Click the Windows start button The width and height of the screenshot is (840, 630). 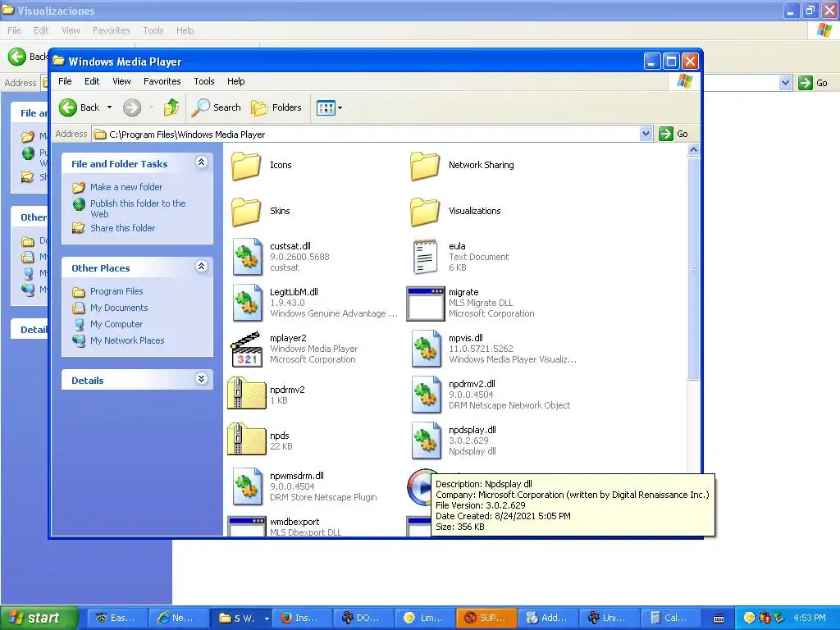click(x=39, y=618)
